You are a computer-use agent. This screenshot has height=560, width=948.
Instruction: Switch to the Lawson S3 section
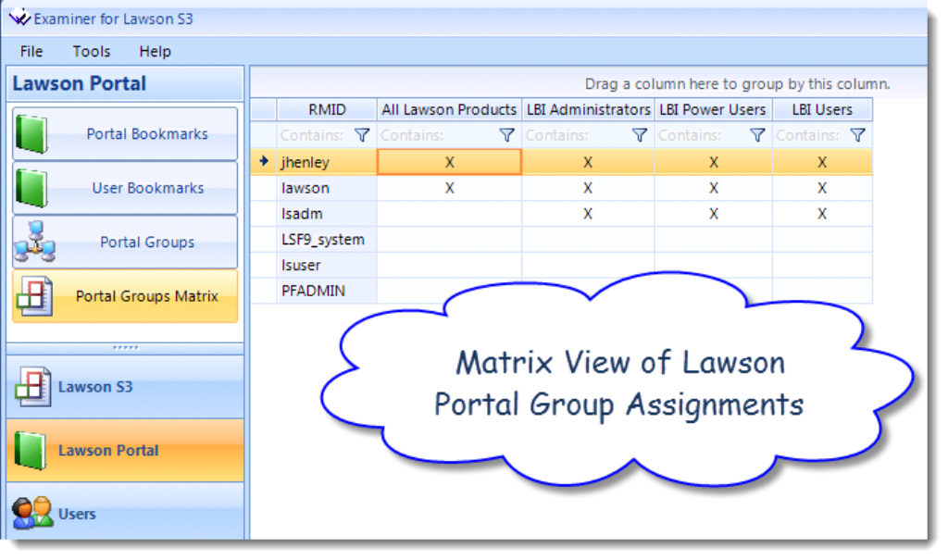(125, 386)
